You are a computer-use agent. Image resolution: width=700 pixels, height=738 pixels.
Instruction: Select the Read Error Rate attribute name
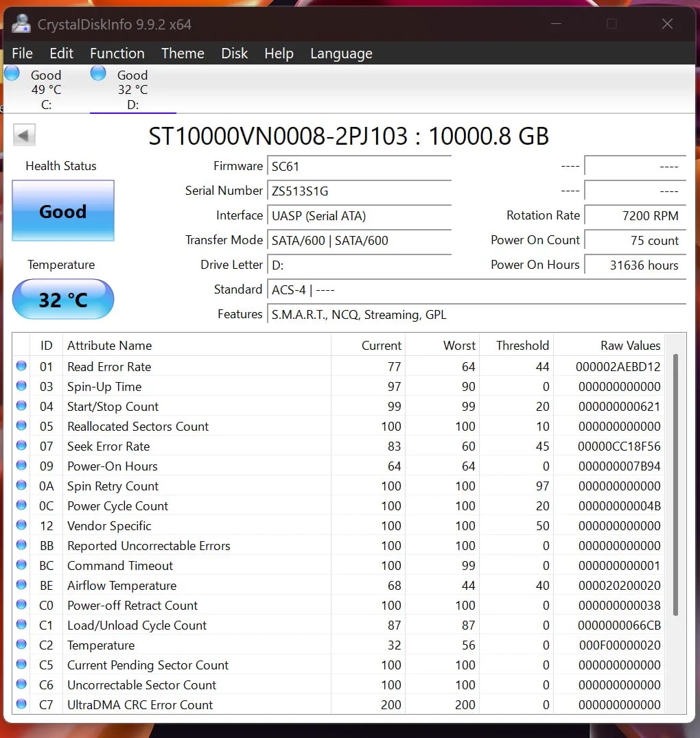coord(109,367)
